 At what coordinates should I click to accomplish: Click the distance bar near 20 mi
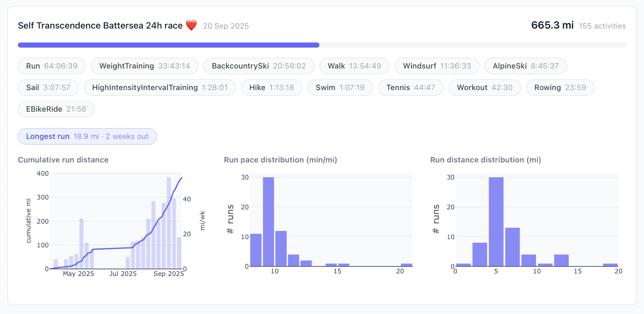[611, 265]
